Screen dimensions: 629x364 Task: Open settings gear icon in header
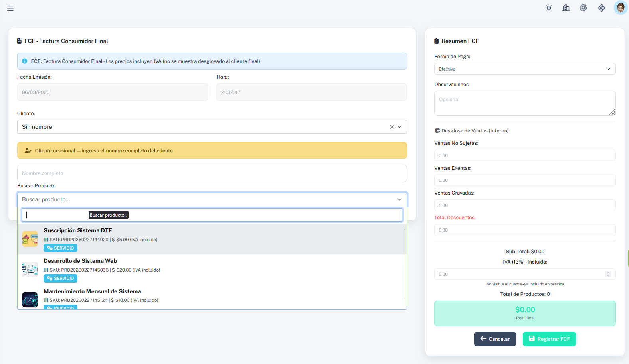tap(583, 8)
